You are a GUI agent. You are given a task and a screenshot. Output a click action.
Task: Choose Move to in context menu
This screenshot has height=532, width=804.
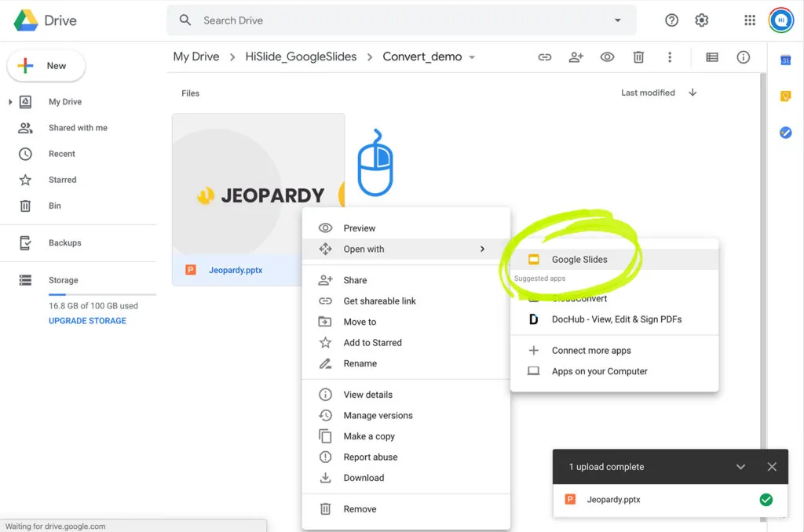pos(406,322)
